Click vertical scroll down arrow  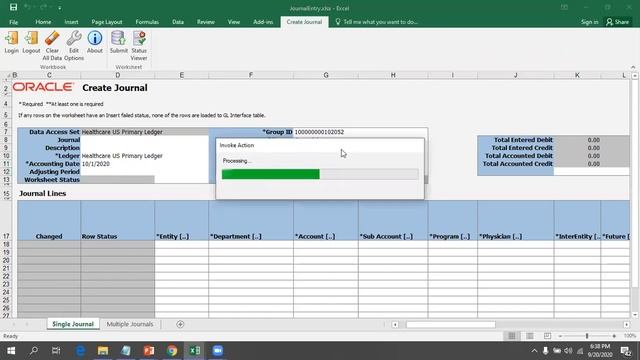(635, 315)
